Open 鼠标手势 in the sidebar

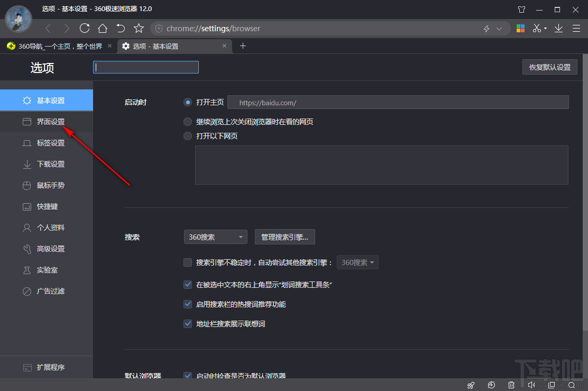pos(47,185)
